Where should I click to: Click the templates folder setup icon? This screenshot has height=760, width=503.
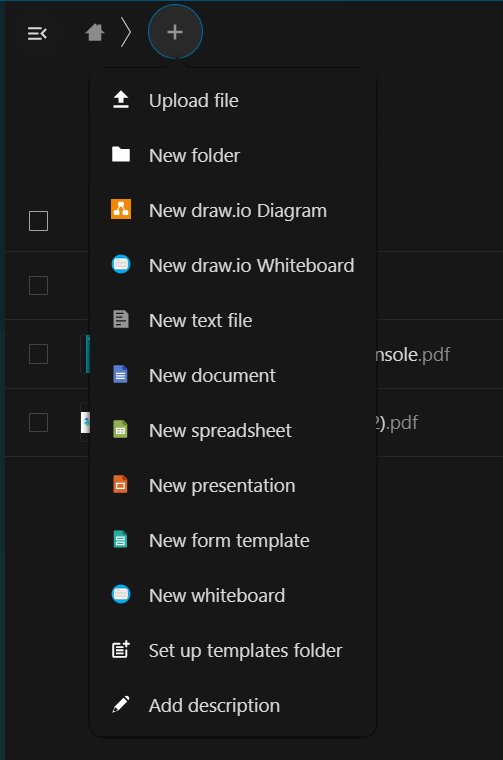pos(121,649)
